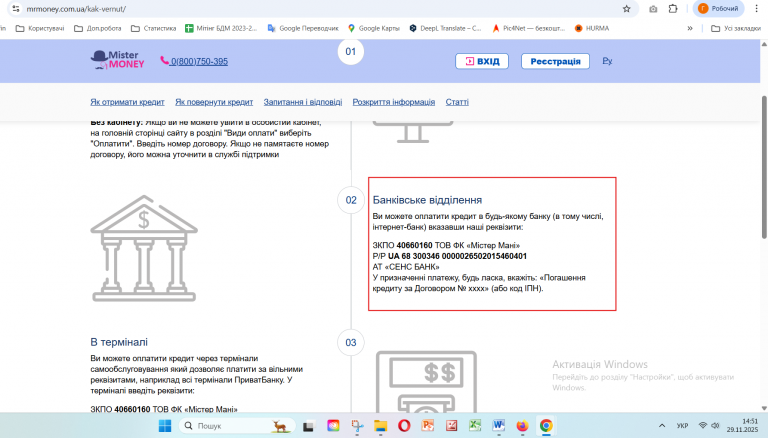Click address bar URL mrmoney.com.ua
768x438 pixels.
pos(76,9)
